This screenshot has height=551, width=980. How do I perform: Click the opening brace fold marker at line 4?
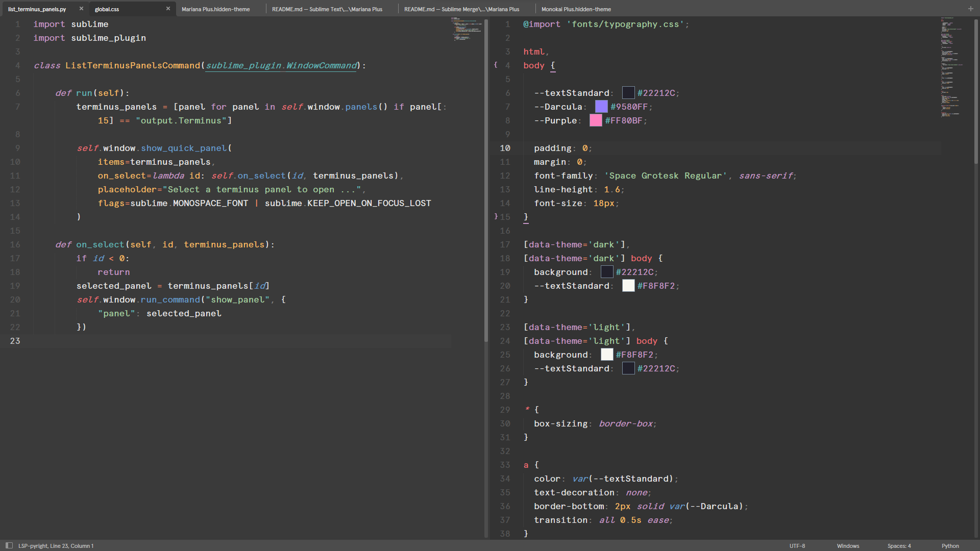tap(496, 65)
